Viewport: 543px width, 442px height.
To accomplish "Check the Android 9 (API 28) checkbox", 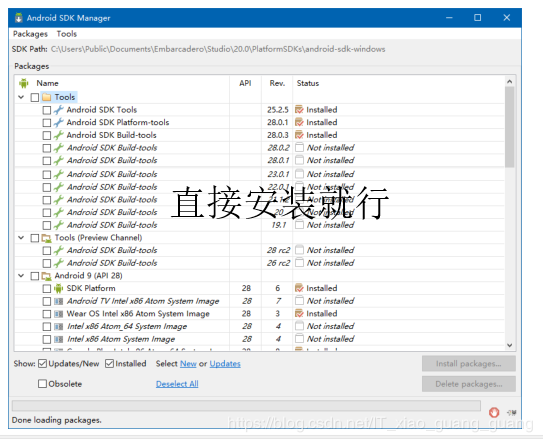I will coord(35,276).
